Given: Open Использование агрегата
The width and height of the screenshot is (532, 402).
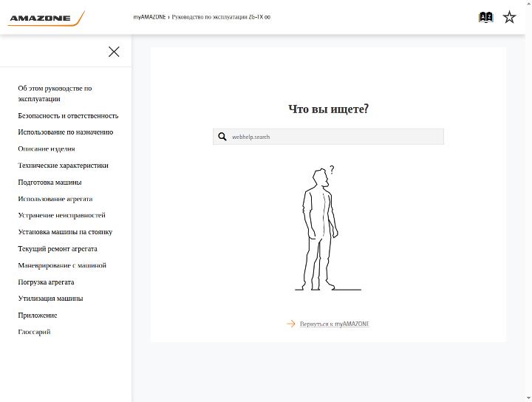Looking at the screenshot, I should [55, 199].
